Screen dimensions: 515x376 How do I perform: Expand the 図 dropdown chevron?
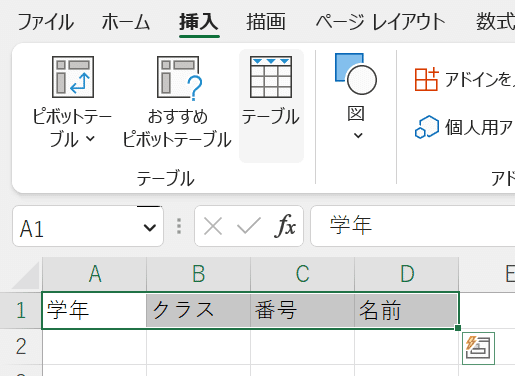pos(358,135)
